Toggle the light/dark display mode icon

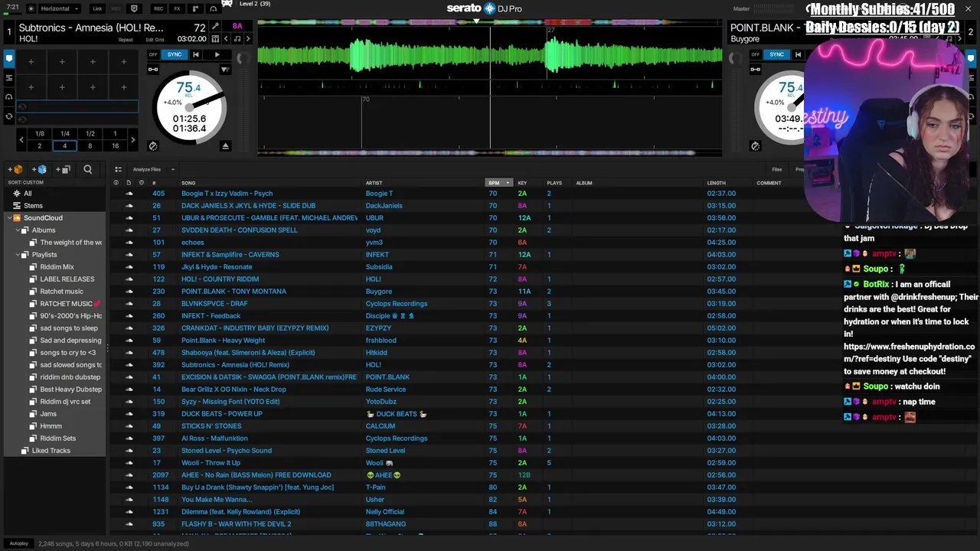coord(31,8)
